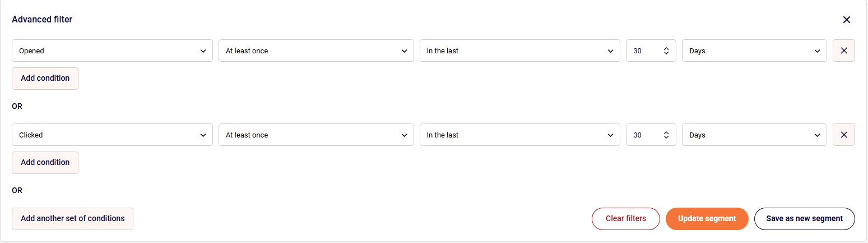Remove the Clicked condition row

(843, 135)
